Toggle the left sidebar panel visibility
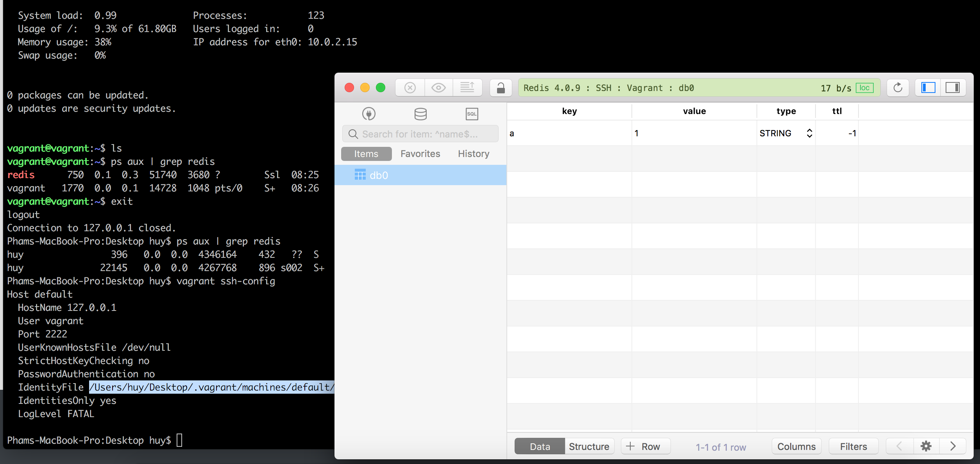The width and height of the screenshot is (980, 464). point(929,87)
